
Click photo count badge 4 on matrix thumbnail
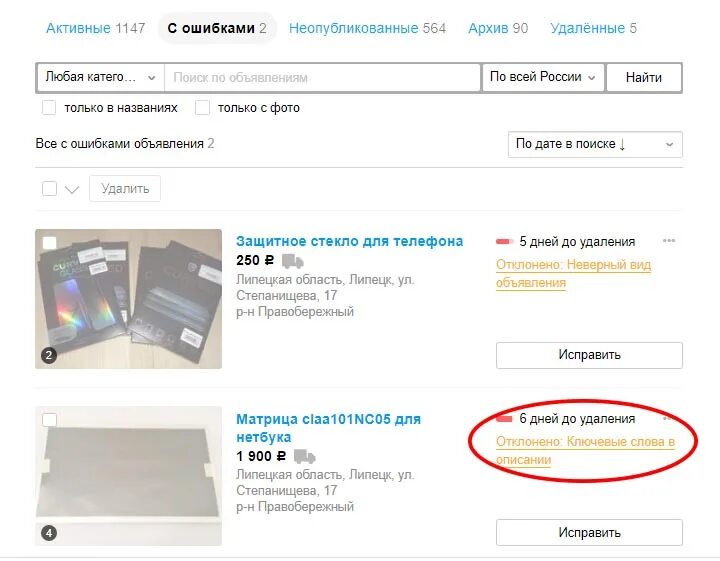point(49,533)
